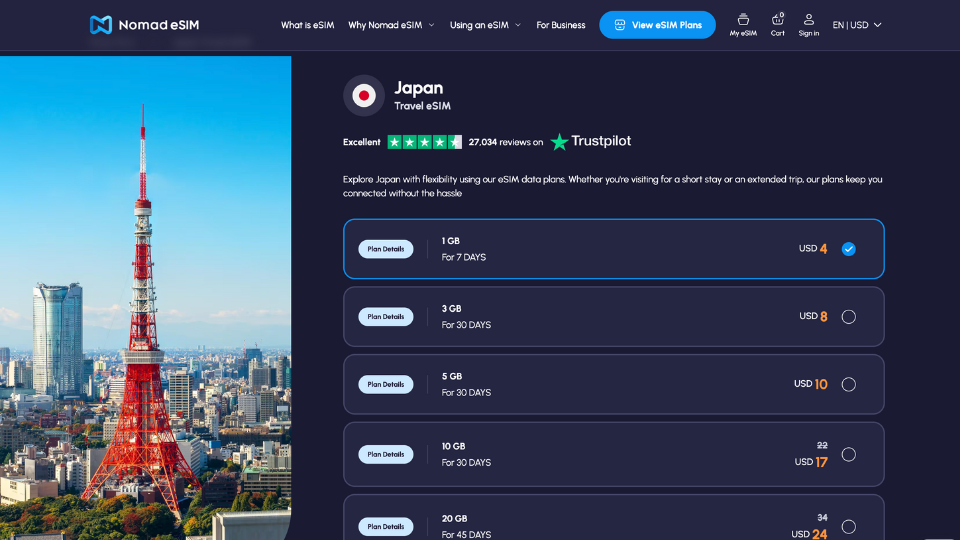This screenshot has width=960, height=540.
Task: Click the robot icon in View eSIM Plans
Action: [x=619, y=25]
